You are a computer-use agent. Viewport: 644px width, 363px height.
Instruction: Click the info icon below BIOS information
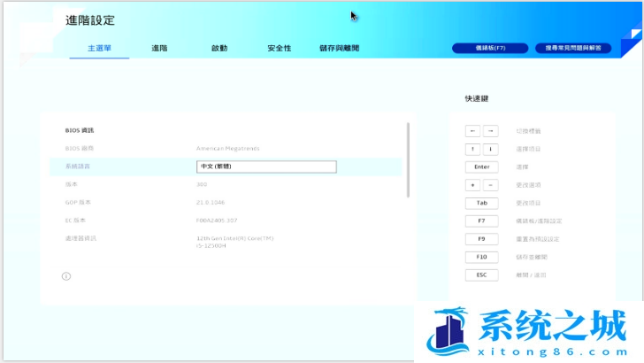tap(65, 276)
